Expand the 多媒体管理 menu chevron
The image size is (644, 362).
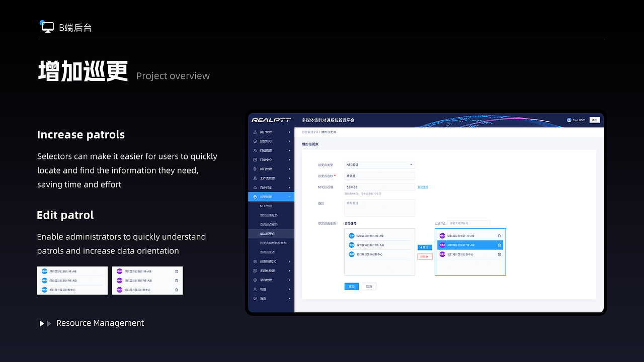tap(289, 270)
